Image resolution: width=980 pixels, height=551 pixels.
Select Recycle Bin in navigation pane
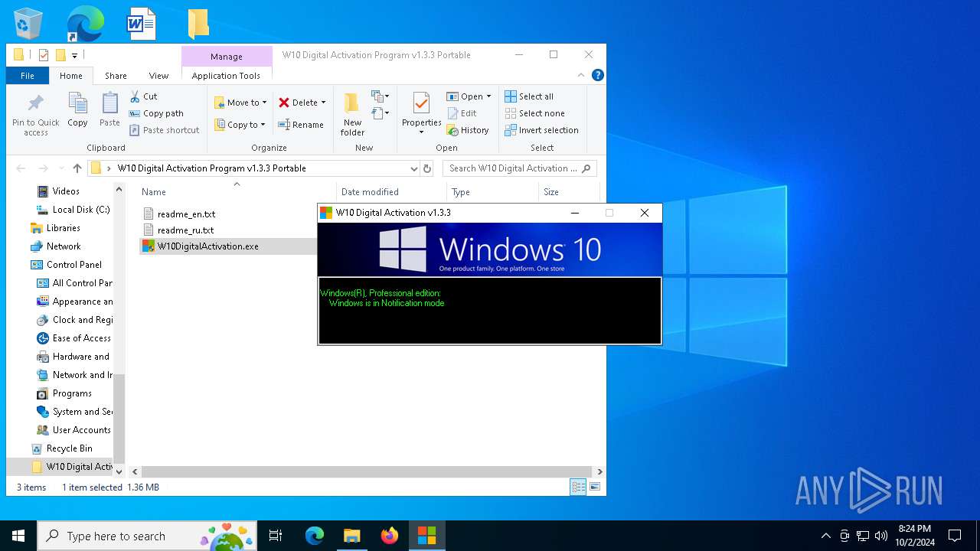(69, 448)
